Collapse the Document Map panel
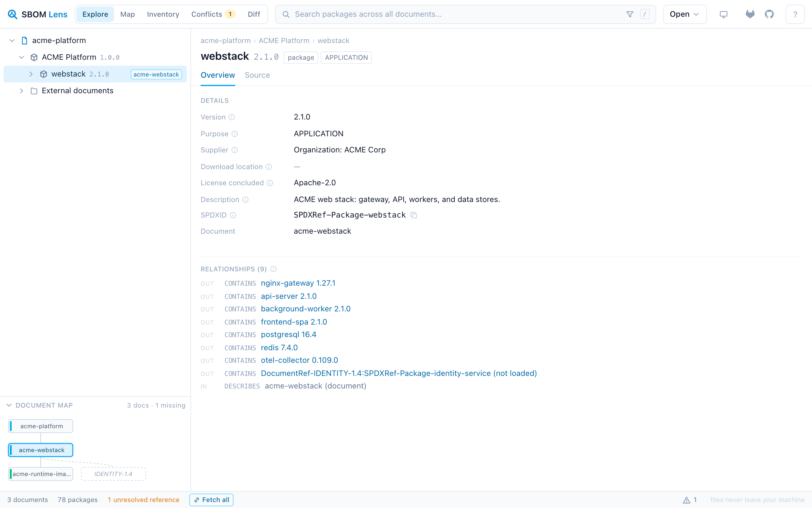Image resolution: width=812 pixels, height=508 pixels. (9, 406)
